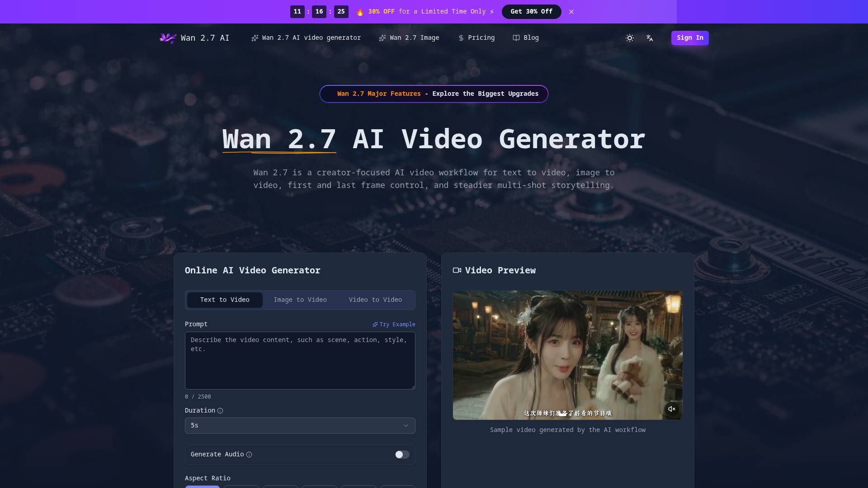The width and height of the screenshot is (868, 488).
Task: Click the countdown hours box 11
Action: (x=297, y=12)
